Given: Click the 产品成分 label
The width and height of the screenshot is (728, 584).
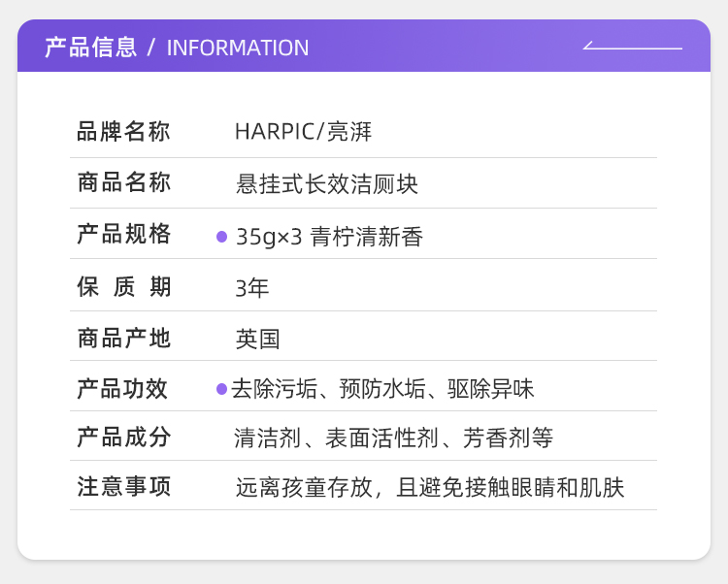Looking at the screenshot, I should (124, 437).
